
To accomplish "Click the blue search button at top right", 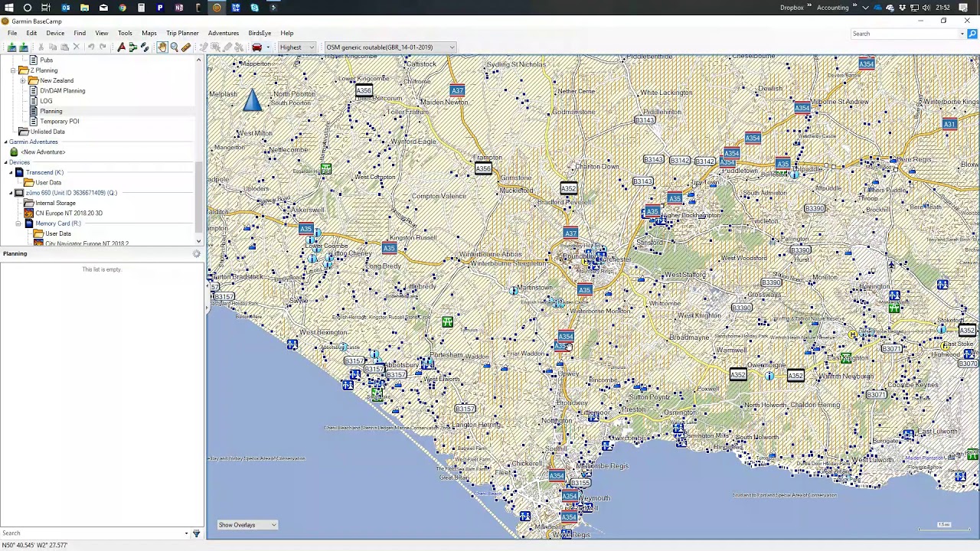I will point(972,34).
